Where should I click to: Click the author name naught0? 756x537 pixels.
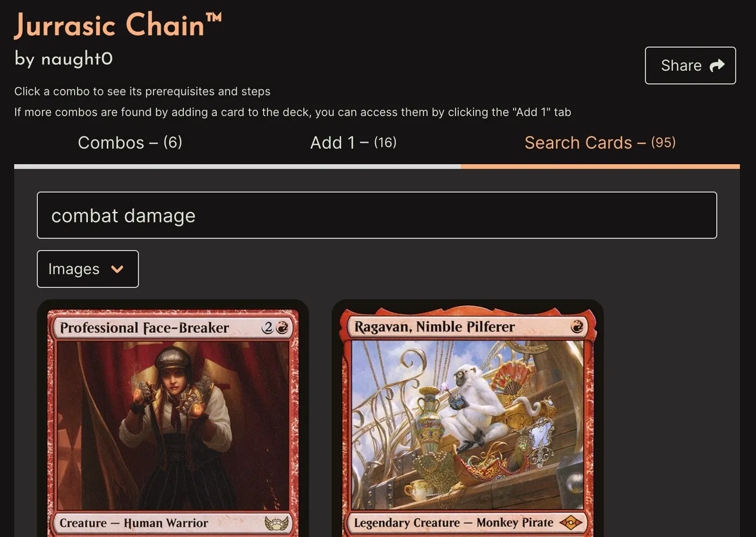tap(77, 59)
